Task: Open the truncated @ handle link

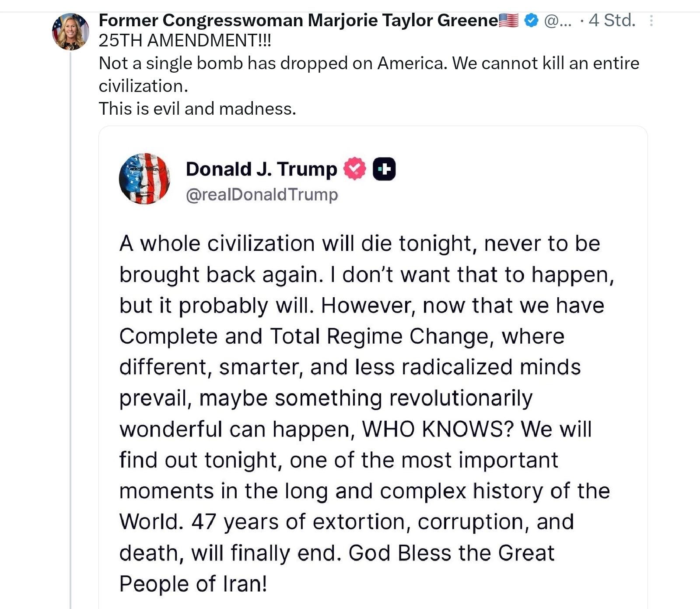Action: (557, 21)
